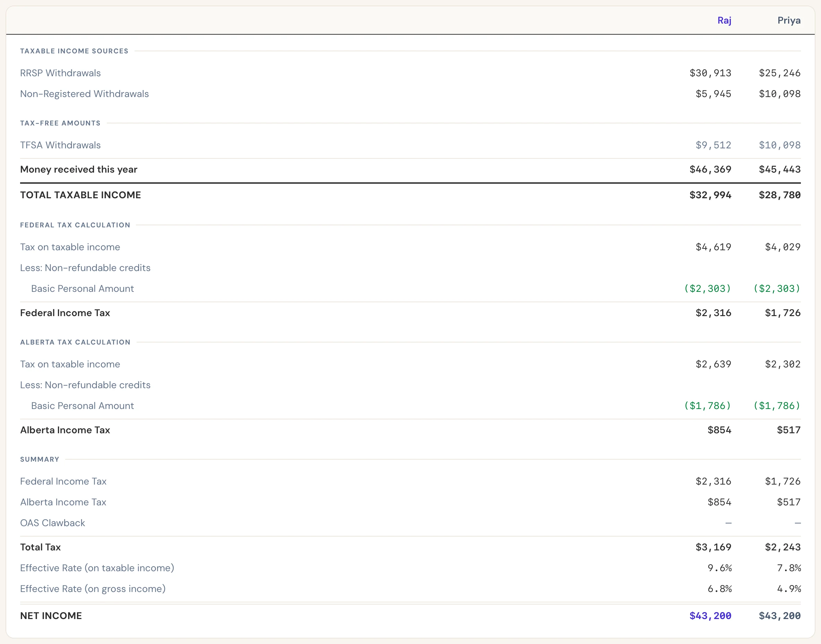Click Priya's Alberta Basic Personal Amount ($1,786)
This screenshot has height=644, width=821.
pos(777,406)
